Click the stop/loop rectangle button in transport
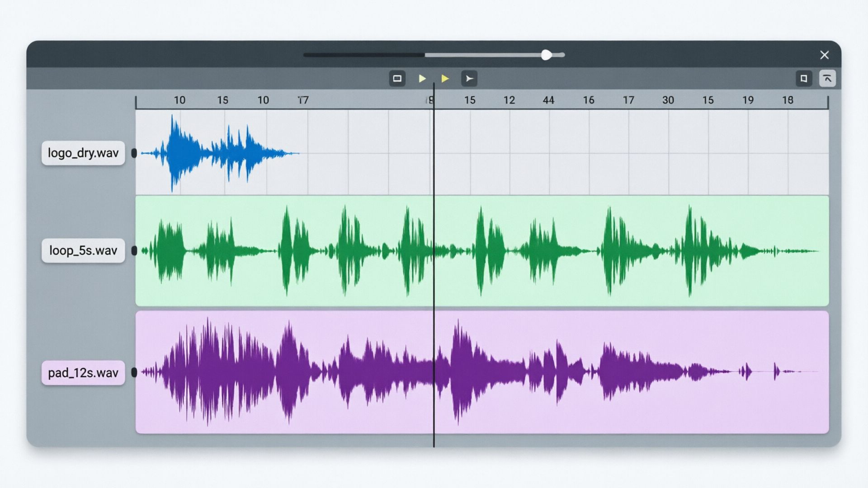Screen dimensions: 868x488 coord(397,79)
